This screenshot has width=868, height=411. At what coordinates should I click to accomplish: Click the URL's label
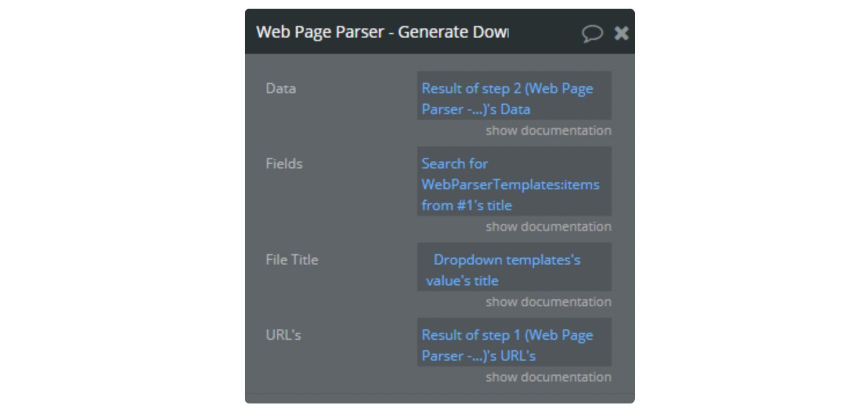tap(283, 335)
